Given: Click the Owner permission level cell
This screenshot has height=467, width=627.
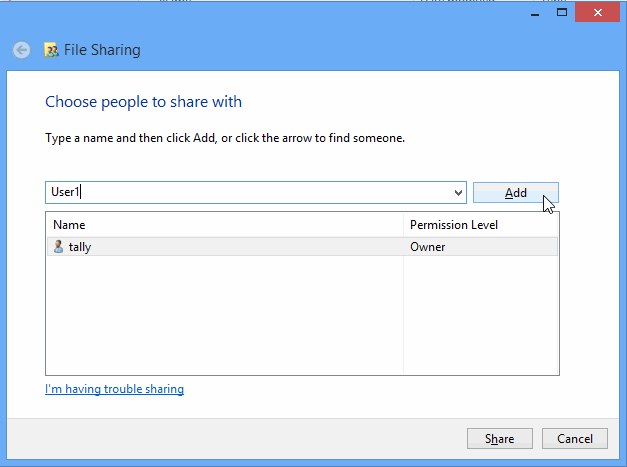Looking at the screenshot, I should click(x=428, y=247).
